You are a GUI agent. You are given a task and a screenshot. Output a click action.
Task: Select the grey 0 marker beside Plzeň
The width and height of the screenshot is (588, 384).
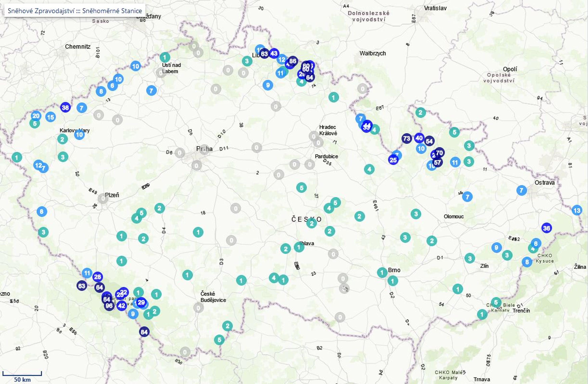tap(103, 198)
